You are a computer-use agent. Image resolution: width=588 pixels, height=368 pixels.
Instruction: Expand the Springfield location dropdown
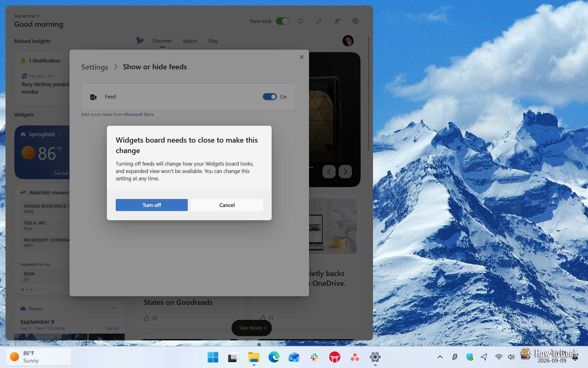coord(60,134)
